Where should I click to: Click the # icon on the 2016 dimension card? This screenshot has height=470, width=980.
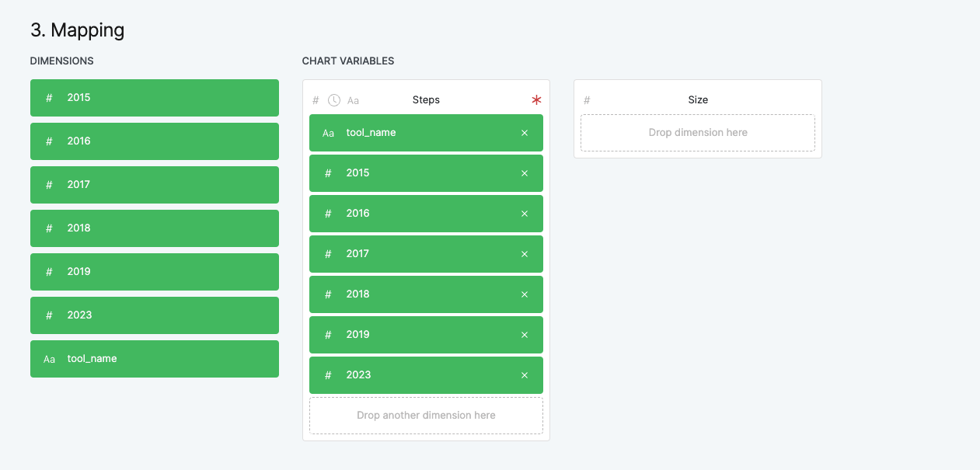click(x=48, y=141)
